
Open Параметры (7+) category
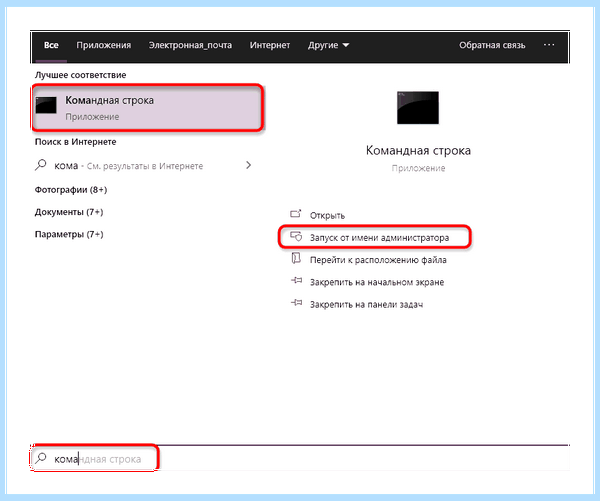pyautogui.click(x=69, y=234)
